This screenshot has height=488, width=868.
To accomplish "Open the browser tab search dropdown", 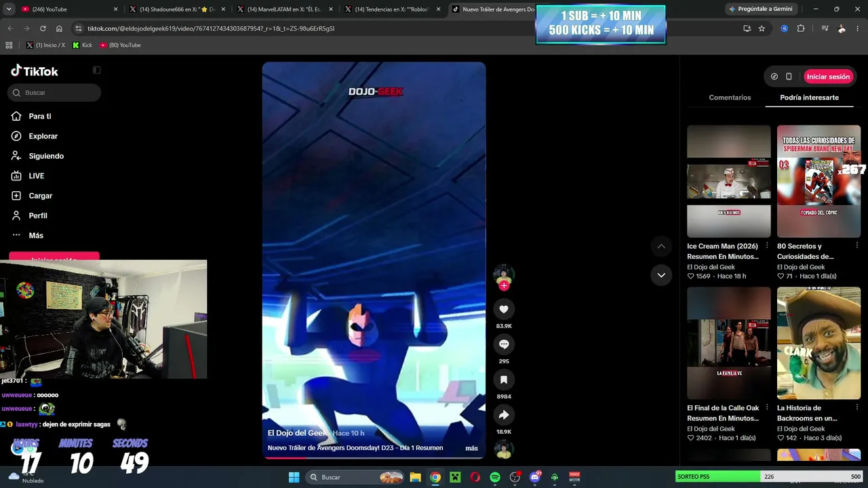I will click(9, 9).
